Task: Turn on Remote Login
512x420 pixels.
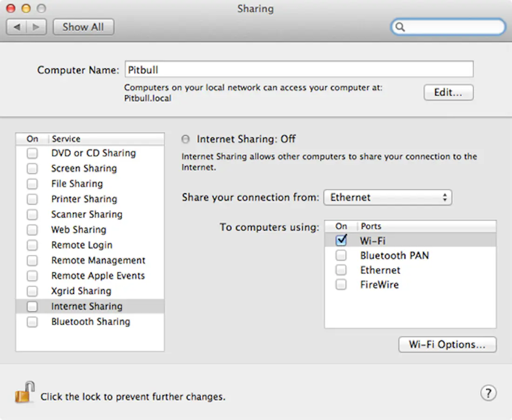Action: 32,245
